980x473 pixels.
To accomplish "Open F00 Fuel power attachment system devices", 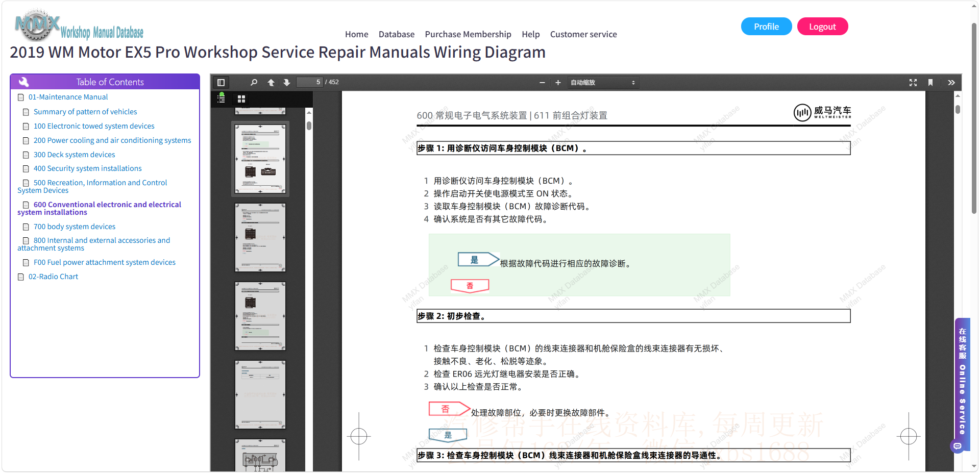I will [x=105, y=262].
